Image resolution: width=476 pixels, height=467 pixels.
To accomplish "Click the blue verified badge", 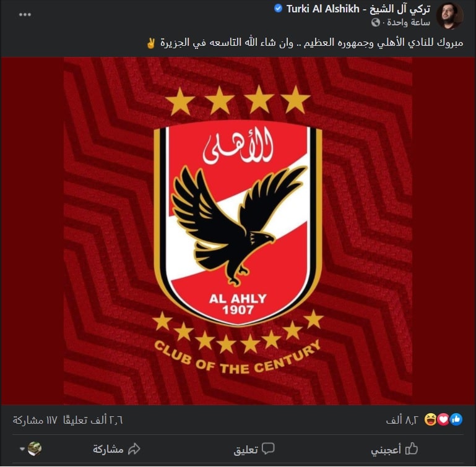I will click(x=278, y=8).
